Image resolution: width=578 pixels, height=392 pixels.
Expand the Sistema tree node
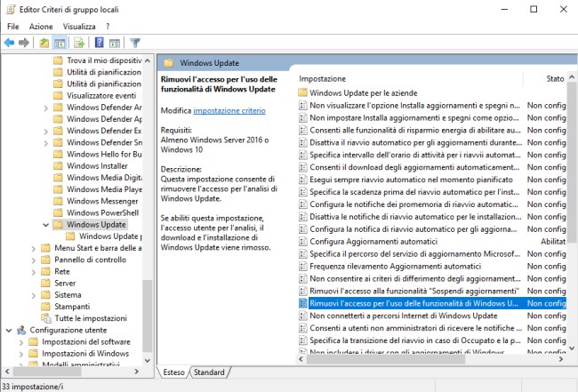[x=34, y=295]
